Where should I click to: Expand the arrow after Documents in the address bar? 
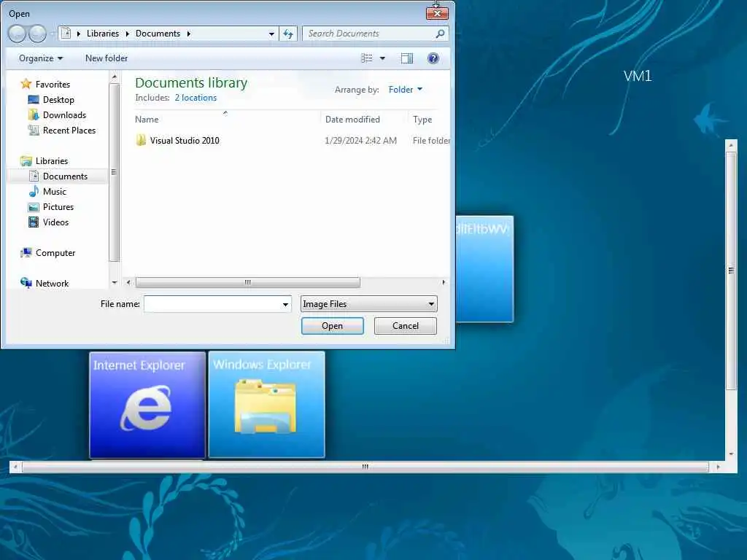point(189,34)
